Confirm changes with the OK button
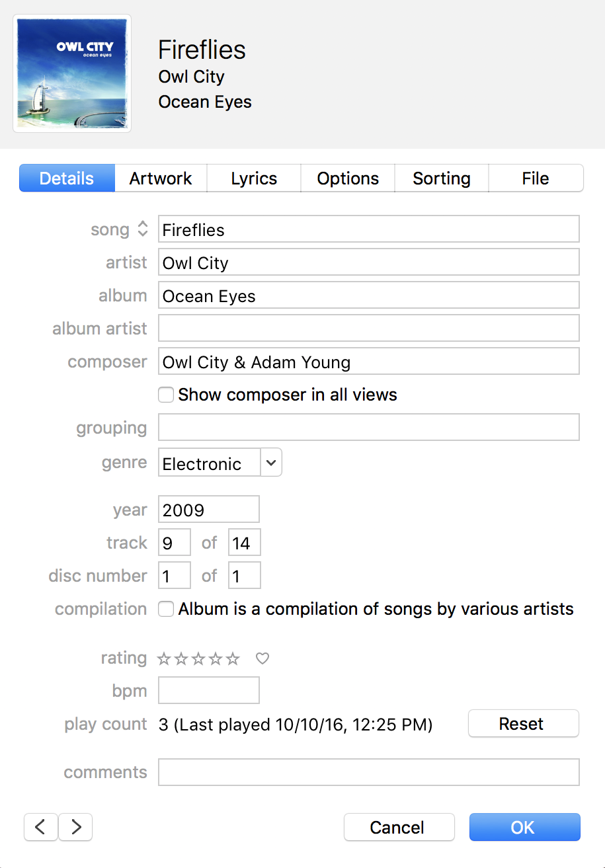The image size is (605, 868). [x=525, y=827]
